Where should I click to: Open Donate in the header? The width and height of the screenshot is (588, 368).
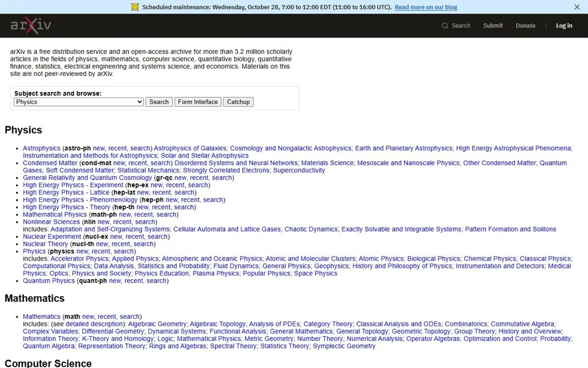526,26
